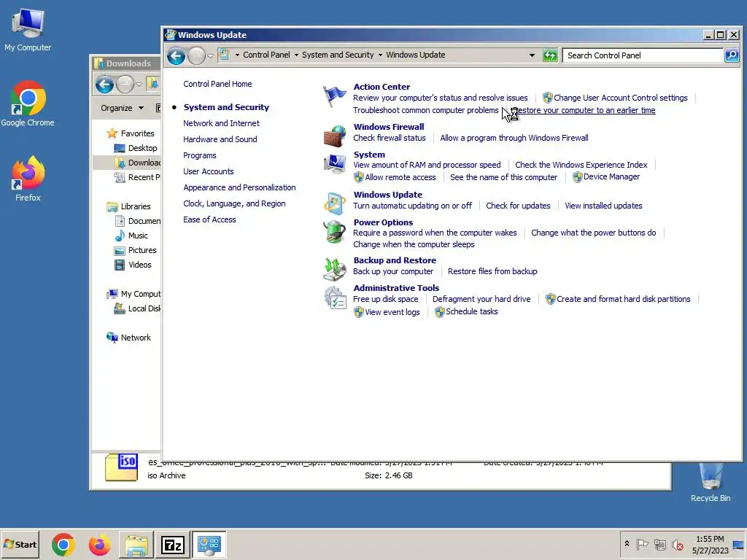Show hidden tray icons arrow

point(627,544)
